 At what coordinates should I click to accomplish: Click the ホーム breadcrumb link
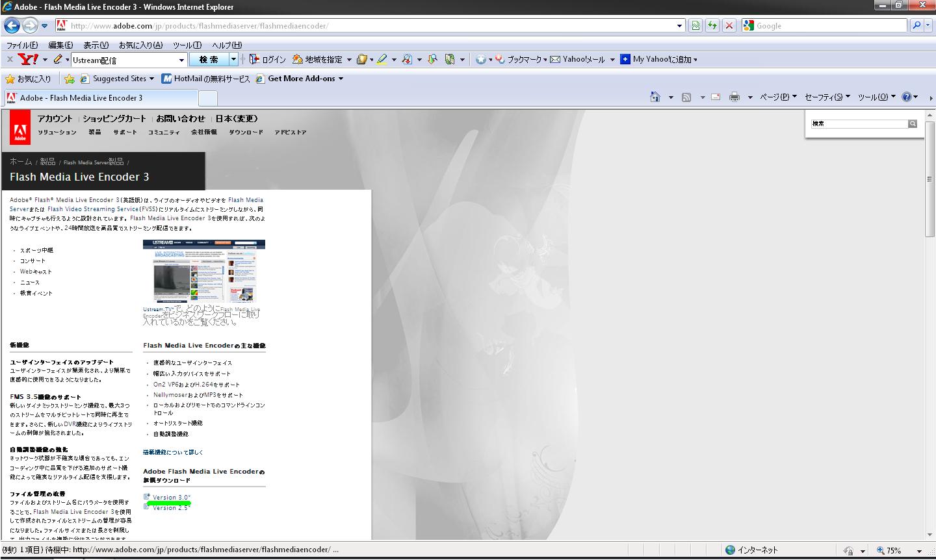(21, 162)
